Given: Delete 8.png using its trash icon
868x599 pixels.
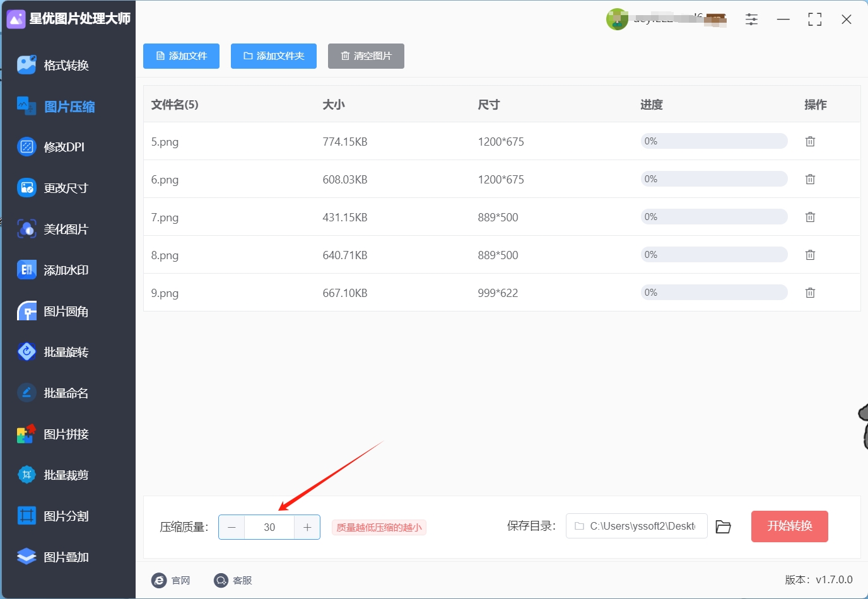Looking at the screenshot, I should click(811, 255).
